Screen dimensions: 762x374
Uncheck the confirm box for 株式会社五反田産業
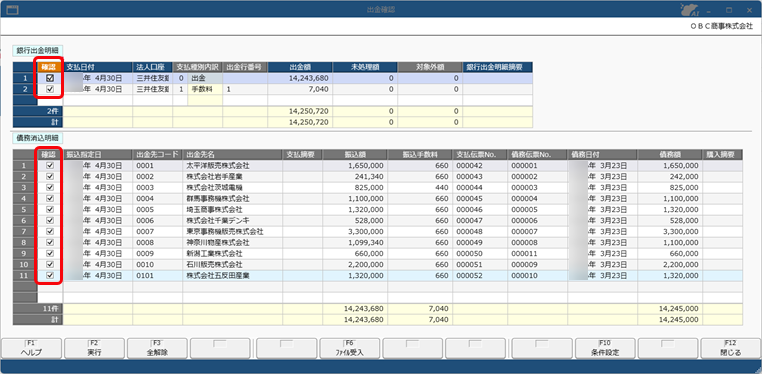tap(50, 275)
